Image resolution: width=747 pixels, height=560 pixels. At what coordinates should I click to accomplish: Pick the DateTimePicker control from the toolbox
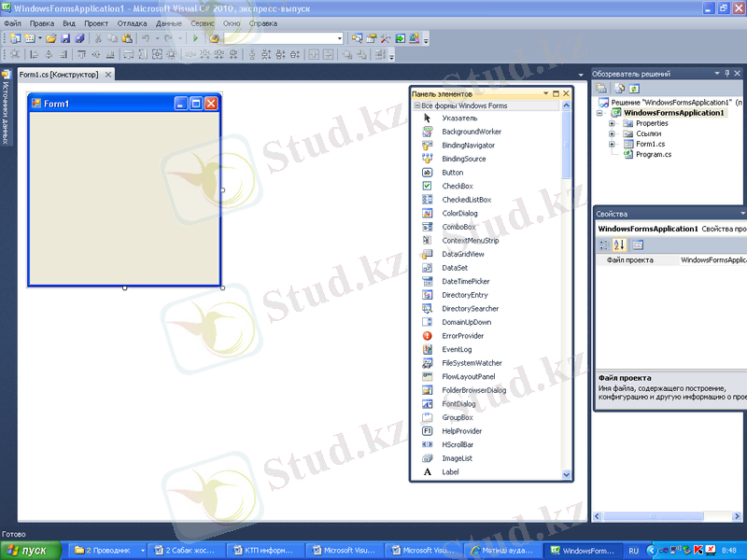click(x=465, y=281)
